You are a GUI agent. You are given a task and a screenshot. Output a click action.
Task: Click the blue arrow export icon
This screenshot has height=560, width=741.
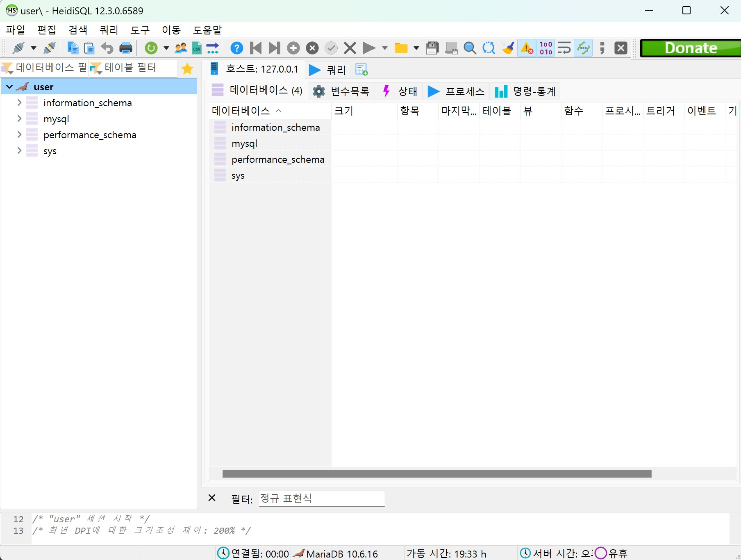click(213, 48)
